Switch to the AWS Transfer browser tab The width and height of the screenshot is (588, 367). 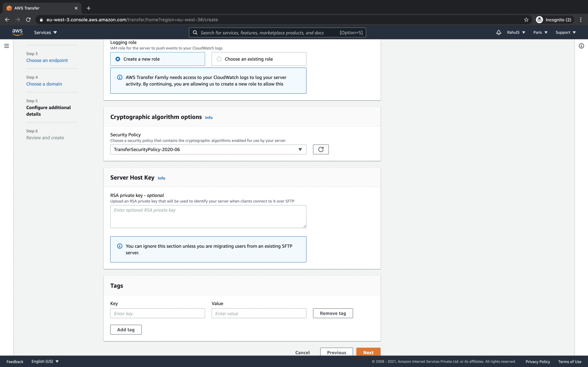pyautogui.click(x=36, y=8)
